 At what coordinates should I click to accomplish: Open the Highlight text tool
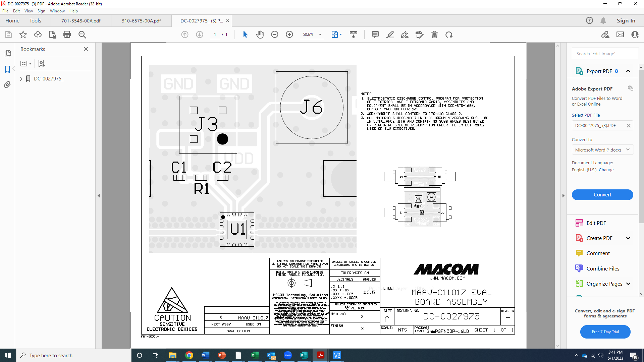pos(390,35)
